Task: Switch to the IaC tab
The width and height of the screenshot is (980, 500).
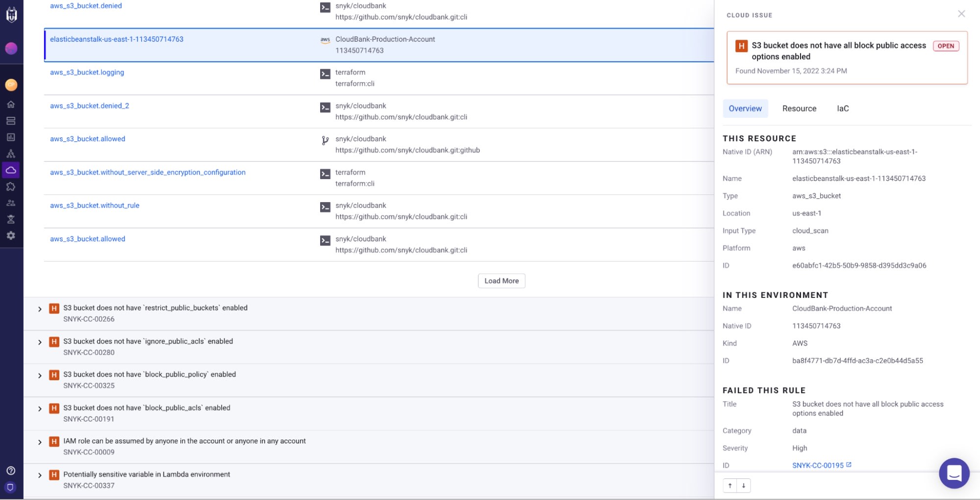Action: (x=843, y=108)
